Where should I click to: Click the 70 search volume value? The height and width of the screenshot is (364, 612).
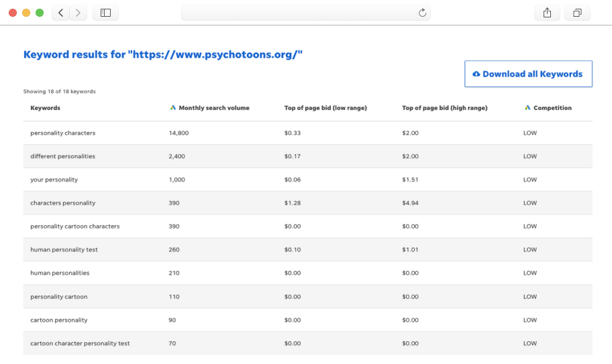pyautogui.click(x=172, y=343)
